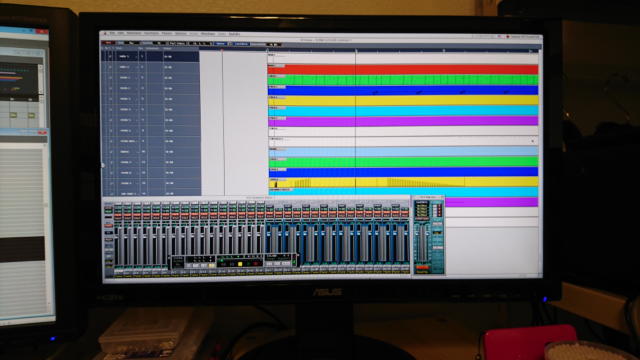Select the pale light-blue clip in the arrangement
The image size is (640, 360).
403,151
